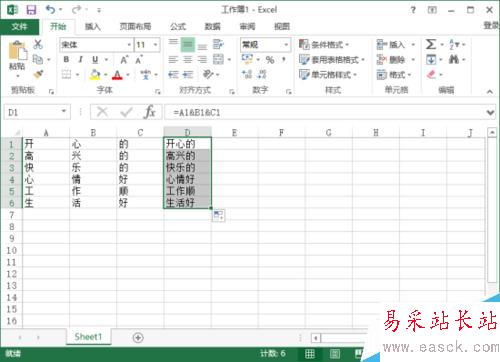Switch to the 公式 Formulas tab
This screenshot has height=362, width=500.
point(178,26)
